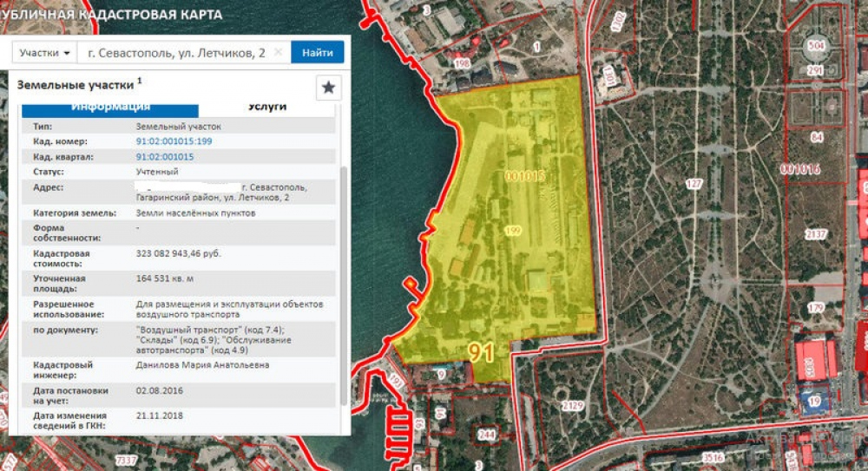868x471 pixels.
Task: Switch to the Услуги tab
Action: [267, 108]
